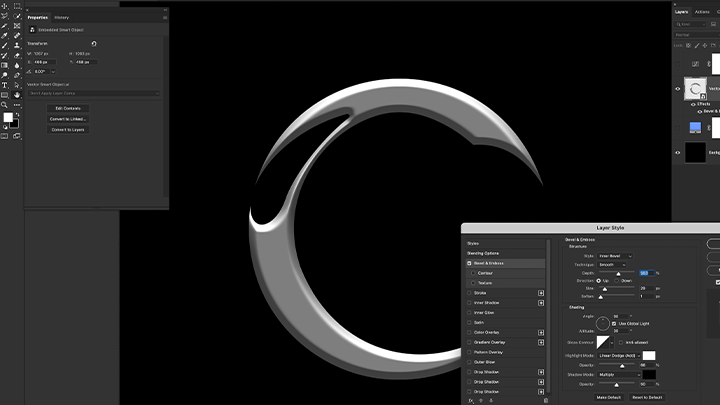Select the History Brush tool
The height and width of the screenshot is (405, 720).
[x=5, y=56]
